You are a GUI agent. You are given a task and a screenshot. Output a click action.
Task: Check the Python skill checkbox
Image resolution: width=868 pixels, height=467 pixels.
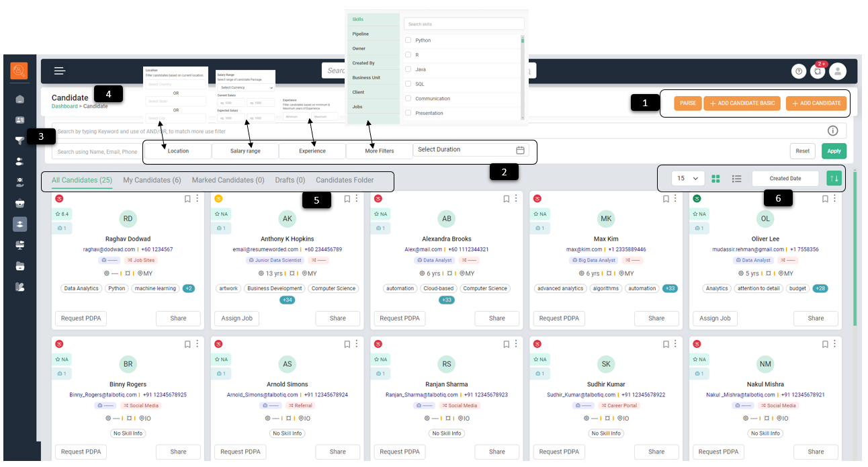pyautogui.click(x=408, y=40)
